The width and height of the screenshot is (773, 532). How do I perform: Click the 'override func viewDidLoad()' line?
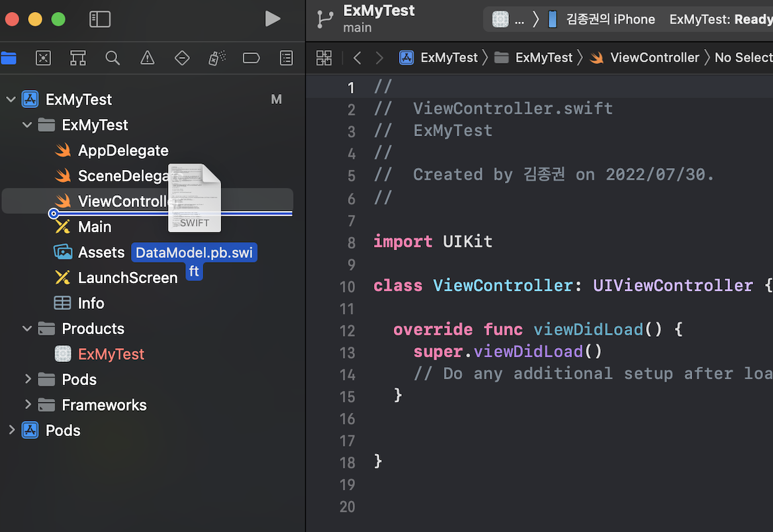[538, 330]
